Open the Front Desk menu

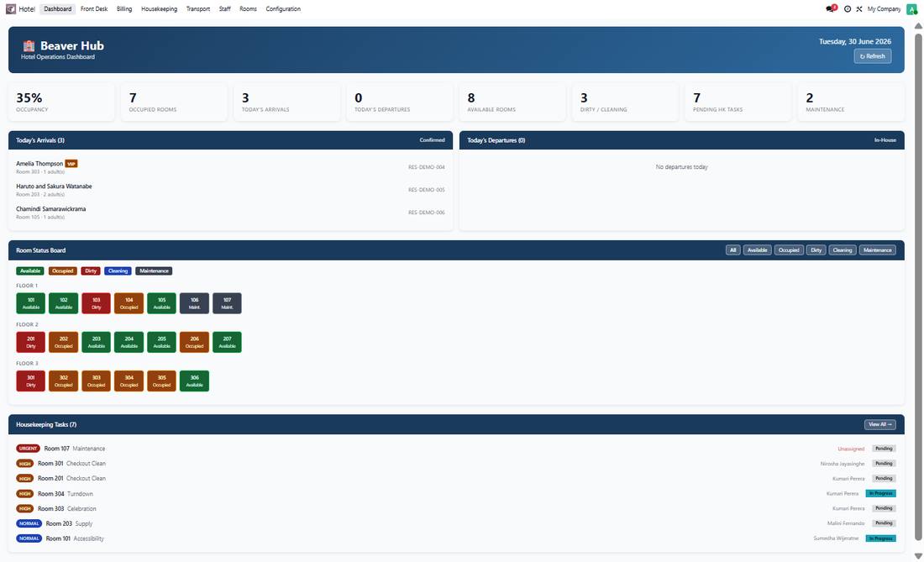(x=94, y=9)
